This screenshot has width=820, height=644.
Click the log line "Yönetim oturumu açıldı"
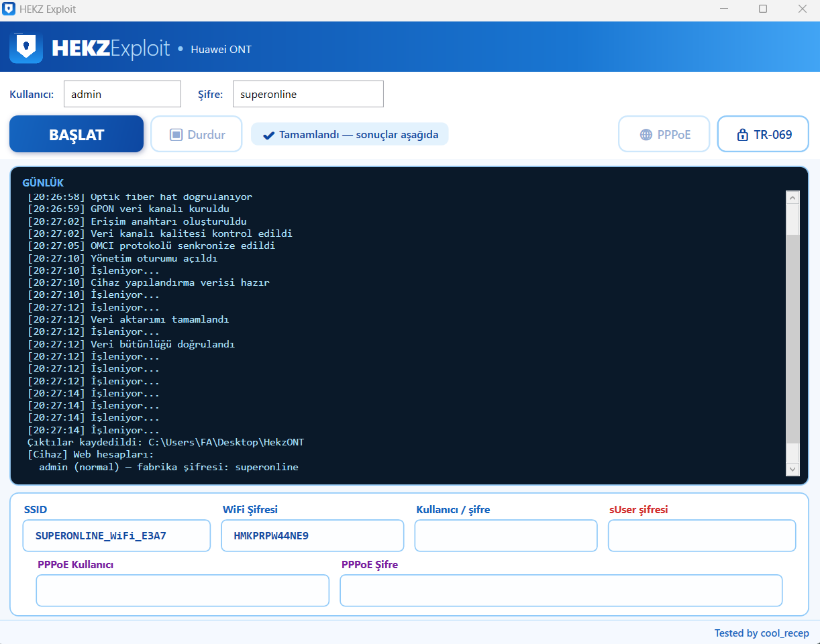point(122,258)
